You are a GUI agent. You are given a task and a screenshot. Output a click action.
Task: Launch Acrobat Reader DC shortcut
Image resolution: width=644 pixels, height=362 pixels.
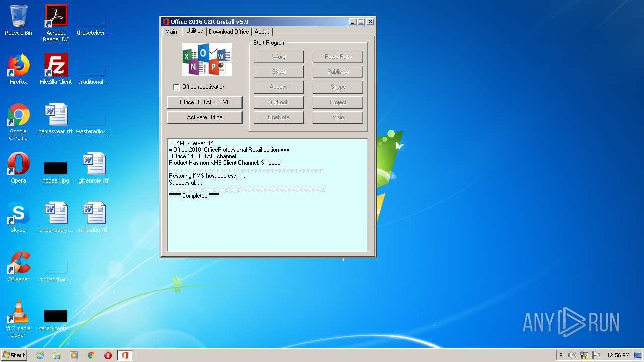tap(56, 23)
